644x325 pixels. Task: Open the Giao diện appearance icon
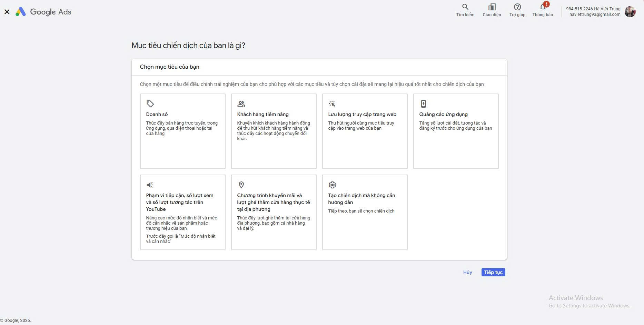pyautogui.click(x=492, y=7)
